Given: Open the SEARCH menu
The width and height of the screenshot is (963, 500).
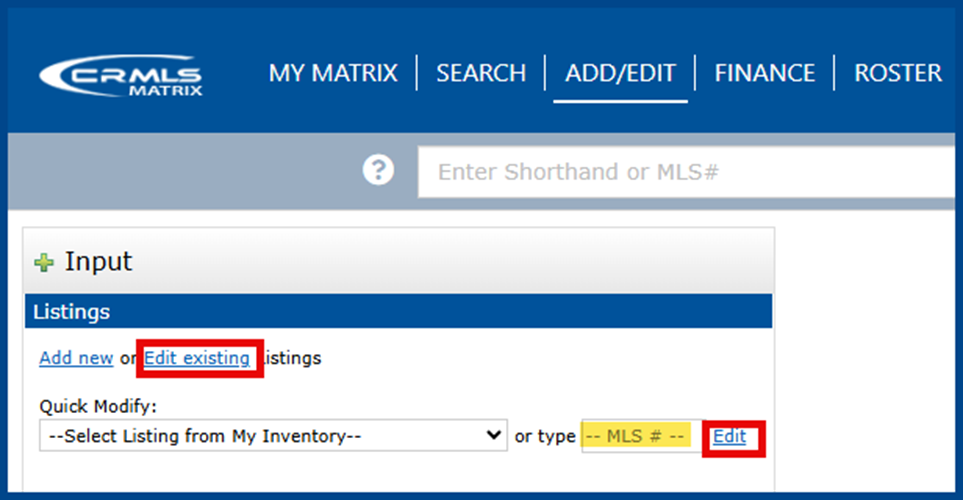Looking at the screenshot, I should coord(481,73).
